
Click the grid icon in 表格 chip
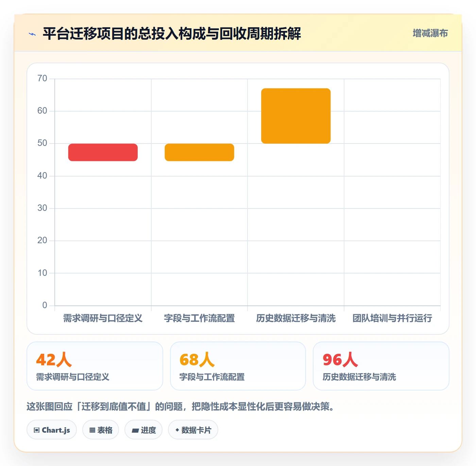pos(92,430)
